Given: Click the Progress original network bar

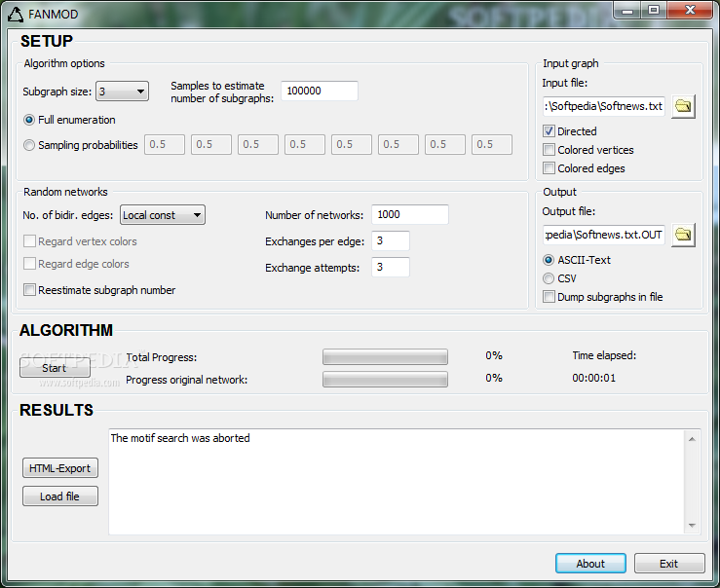Looking at the screenshot, I should click(x=385, y=380).
